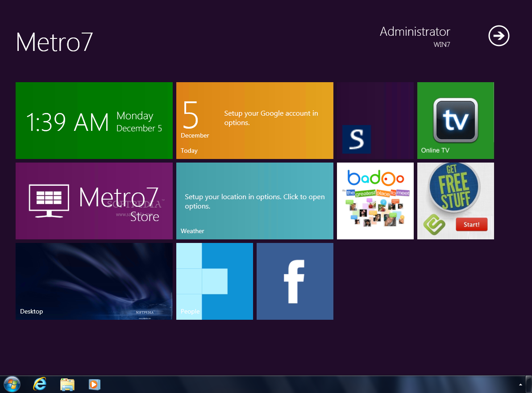
Task: Click the Show desktop button at taskbar edge
Action: [528, 384]
